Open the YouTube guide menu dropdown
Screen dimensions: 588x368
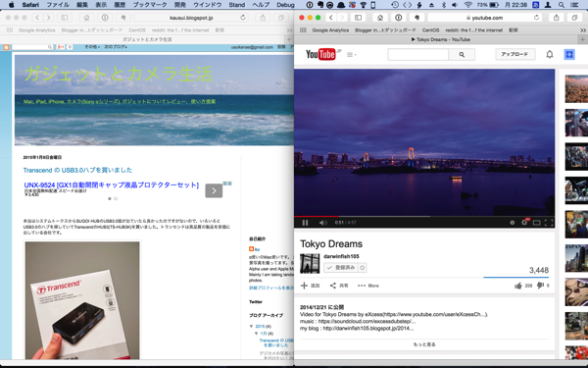[352, 54]
